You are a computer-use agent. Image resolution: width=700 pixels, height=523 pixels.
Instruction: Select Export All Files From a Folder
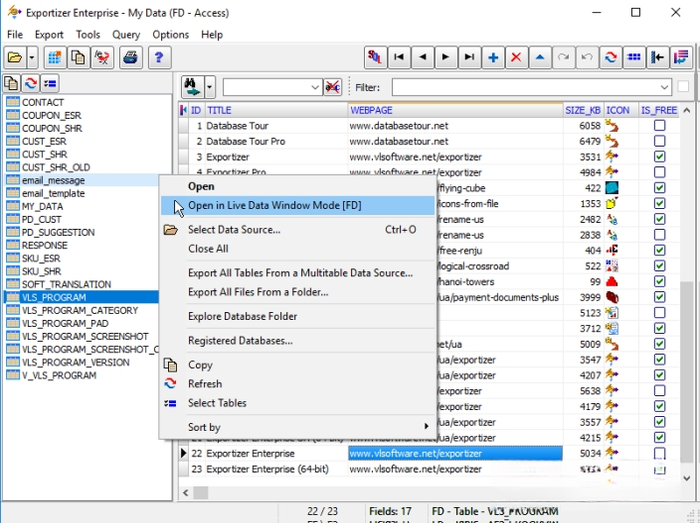pyautogui.click(x=258, y=292)
